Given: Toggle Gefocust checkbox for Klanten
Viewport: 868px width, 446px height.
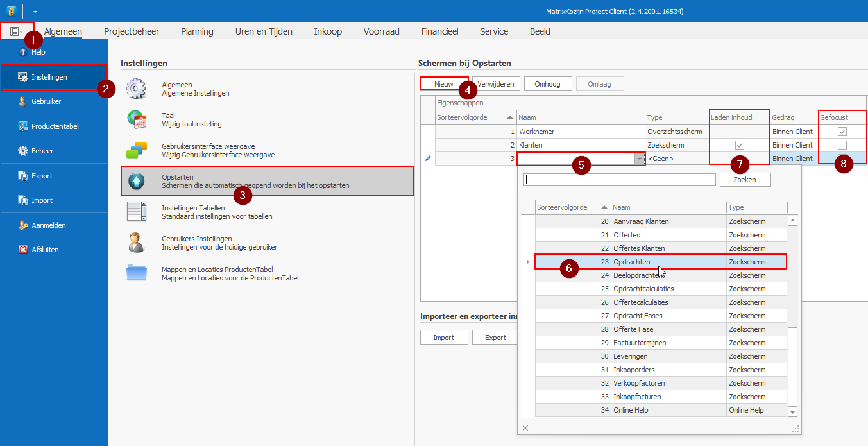Looking at the screenshot, I should pyautogui.click(x=842, y=145).
